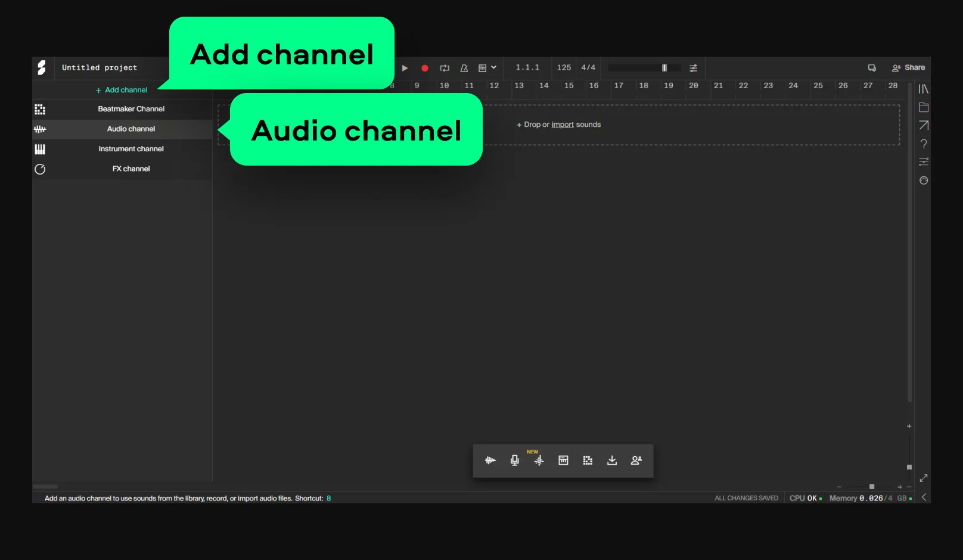The height and width of the screenshot is (560, 963).
Task: Click the Share button
Action: click(x=909, y=68)
